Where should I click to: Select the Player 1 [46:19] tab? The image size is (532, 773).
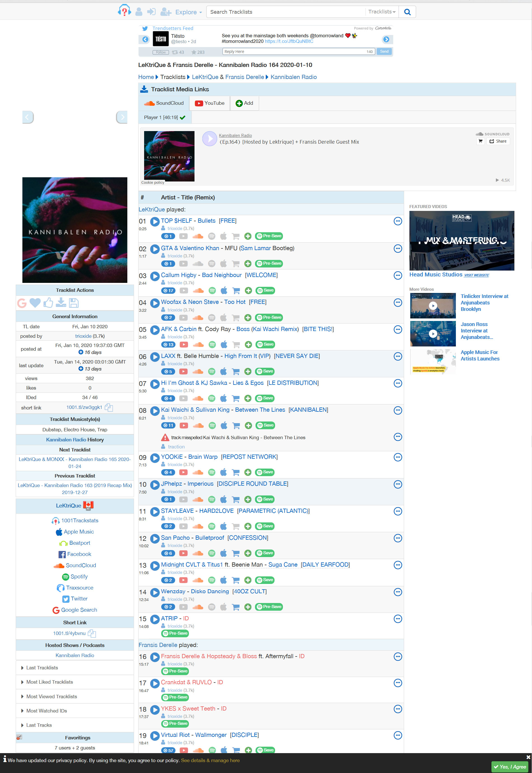tap(165, 117)
